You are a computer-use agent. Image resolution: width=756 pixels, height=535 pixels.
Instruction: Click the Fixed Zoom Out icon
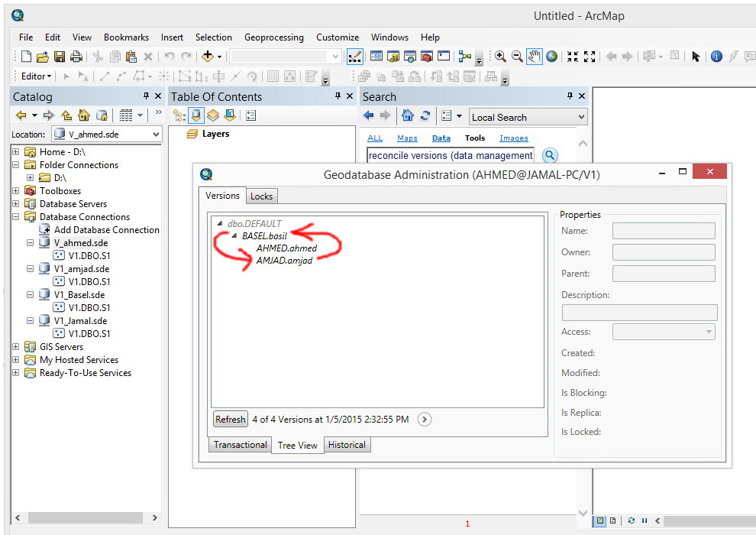pos(590,57)
